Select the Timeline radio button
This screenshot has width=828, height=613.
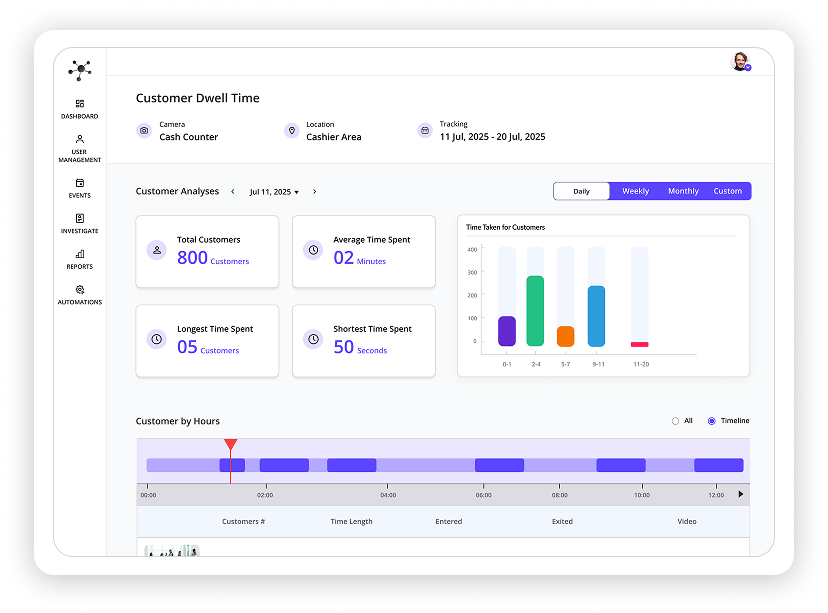(711, 421)
